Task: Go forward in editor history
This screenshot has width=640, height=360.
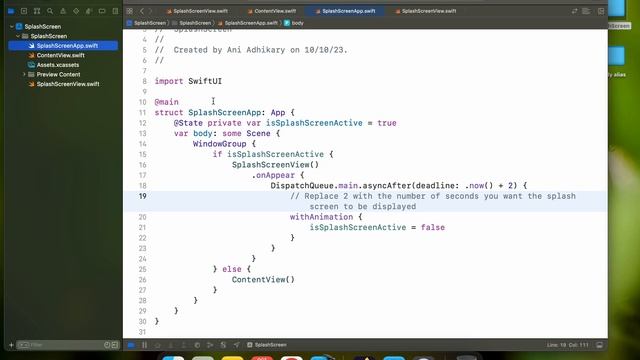Action: pos(150,11)
